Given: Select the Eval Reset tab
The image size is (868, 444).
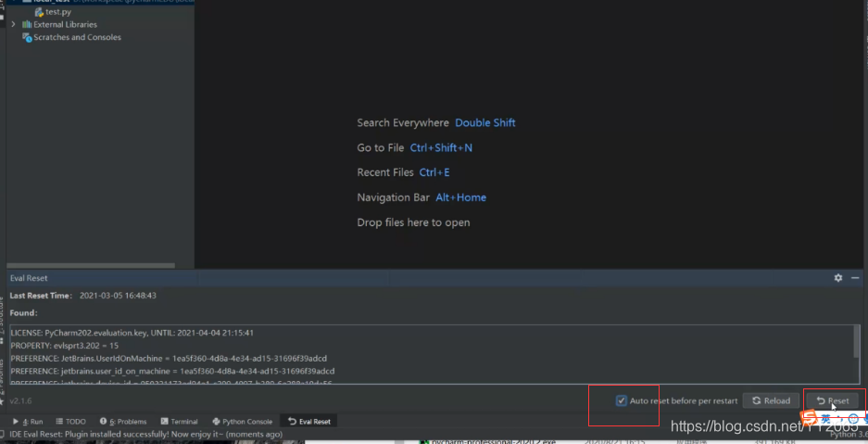Looking at the screenshot, I should (308, 422).
